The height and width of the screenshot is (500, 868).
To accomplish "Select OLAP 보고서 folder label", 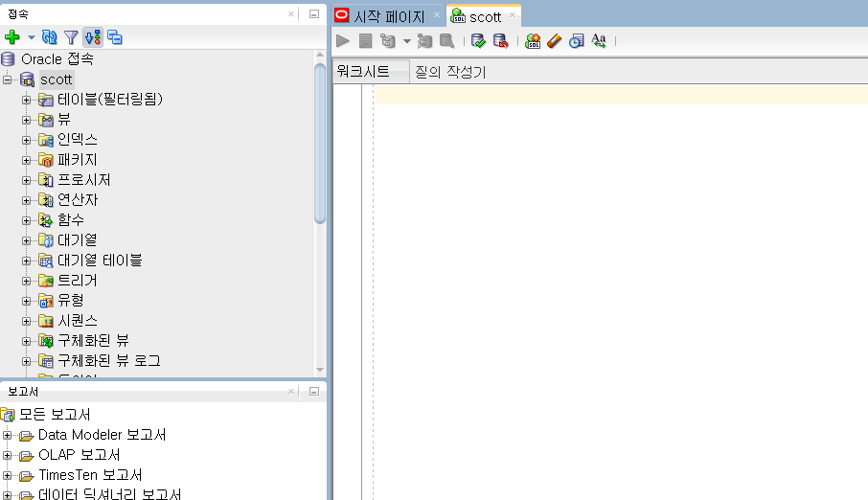I will click(x=80, y=455).
